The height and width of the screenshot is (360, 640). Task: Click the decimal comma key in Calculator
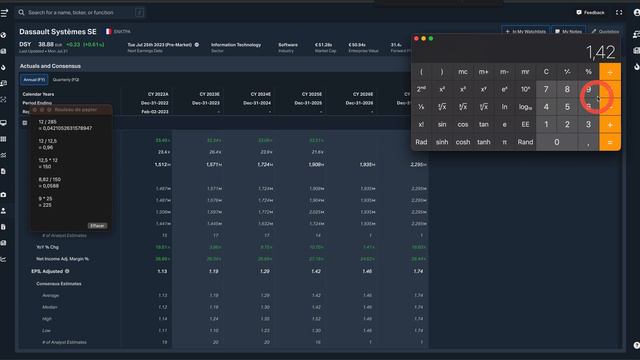tap(588, 142)
